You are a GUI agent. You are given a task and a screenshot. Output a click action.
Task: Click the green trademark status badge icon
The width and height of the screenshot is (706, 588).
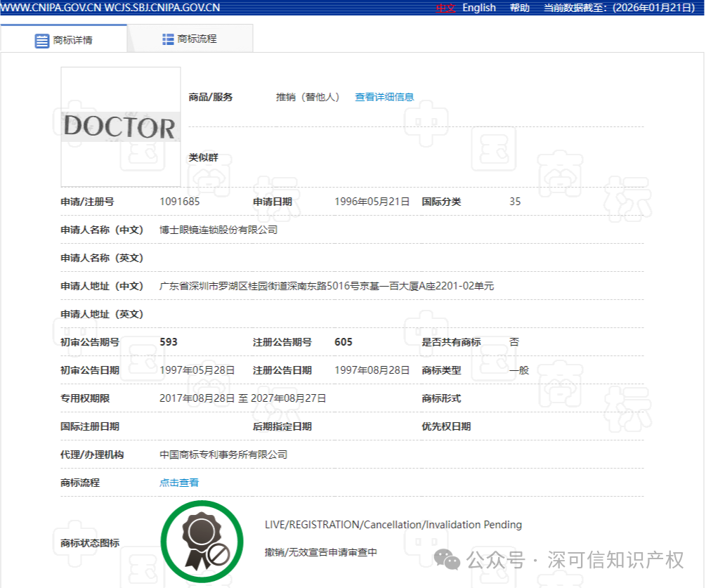(202, 542)
